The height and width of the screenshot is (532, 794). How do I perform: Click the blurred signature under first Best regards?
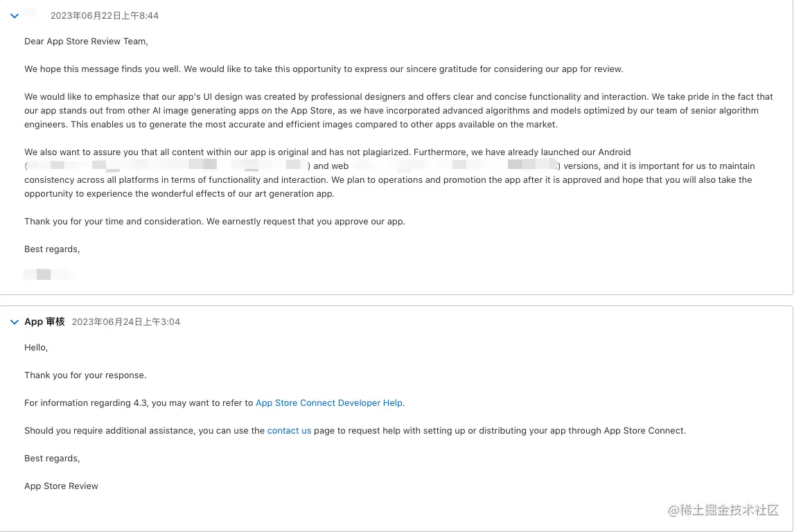tap(48, 275)
